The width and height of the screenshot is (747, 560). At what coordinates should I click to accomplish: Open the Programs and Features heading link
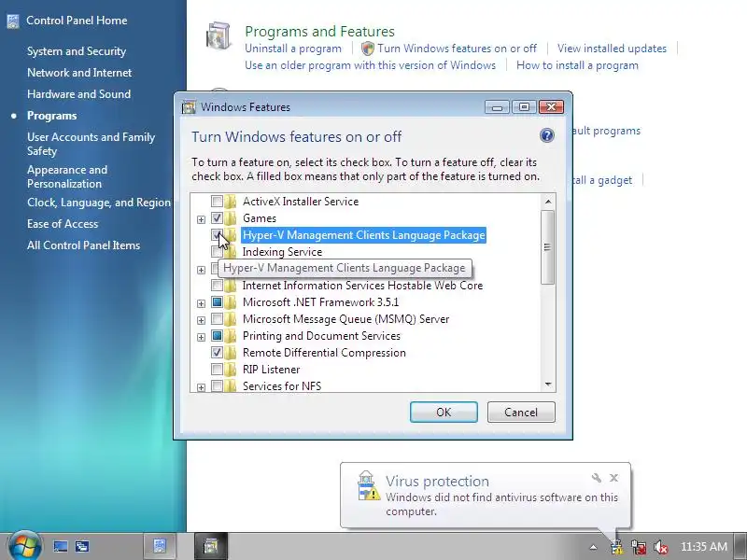click(319, 32)
